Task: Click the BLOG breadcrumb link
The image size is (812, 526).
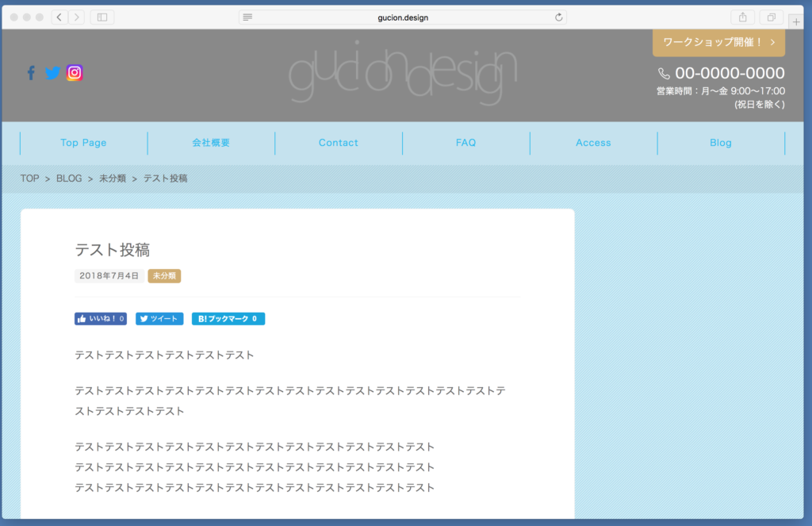Action: pos(69,179)
